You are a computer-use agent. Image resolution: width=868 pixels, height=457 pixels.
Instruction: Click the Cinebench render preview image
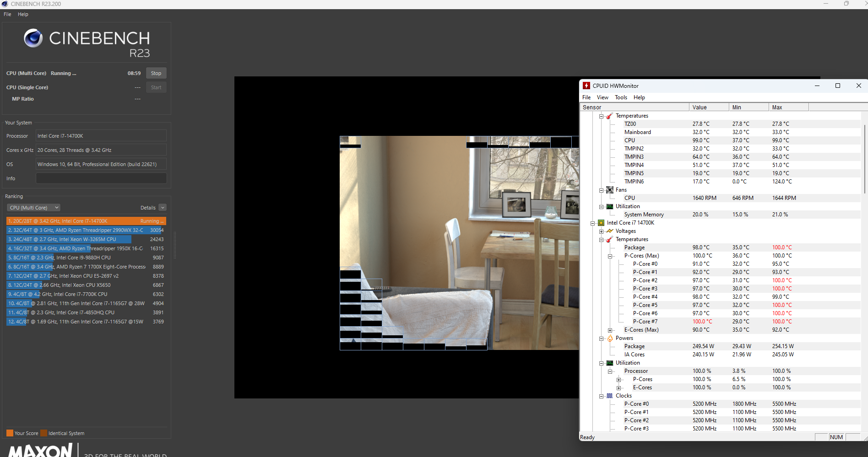point(459,243)
